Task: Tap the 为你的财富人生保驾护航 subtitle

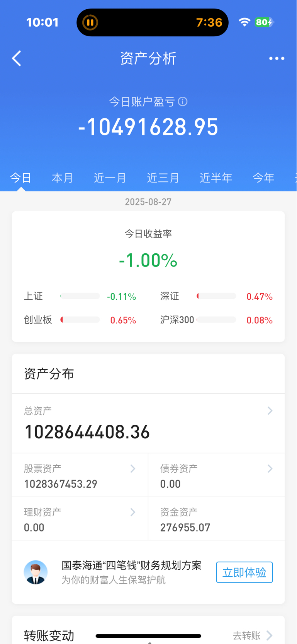Action: [x=114, y=580]
